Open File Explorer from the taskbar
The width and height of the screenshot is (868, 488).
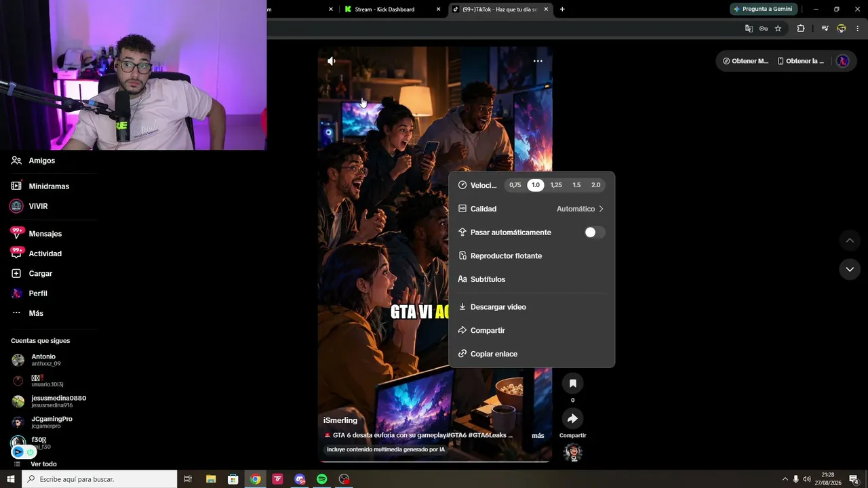click(x=211, y=479)
